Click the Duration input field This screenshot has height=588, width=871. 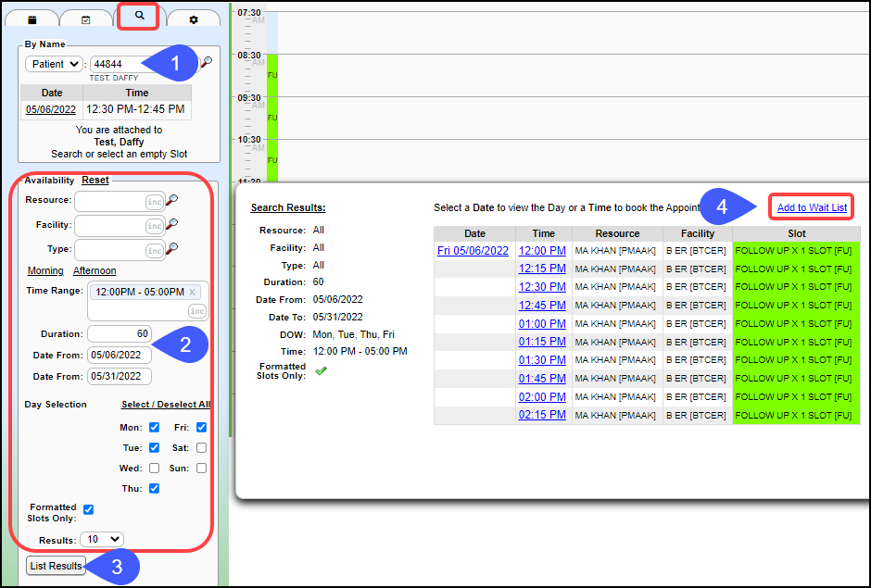click(120, 333)
